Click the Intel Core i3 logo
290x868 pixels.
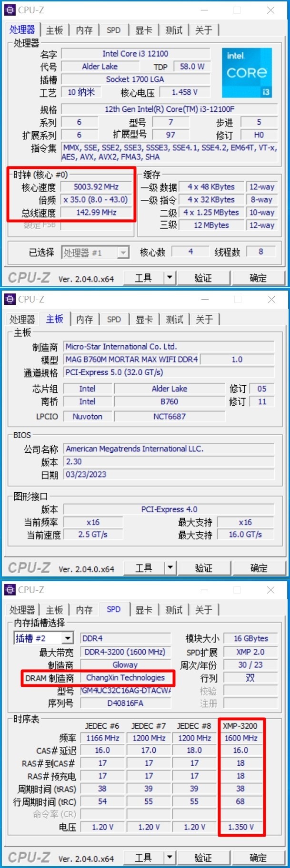click(x=247, y=73)
